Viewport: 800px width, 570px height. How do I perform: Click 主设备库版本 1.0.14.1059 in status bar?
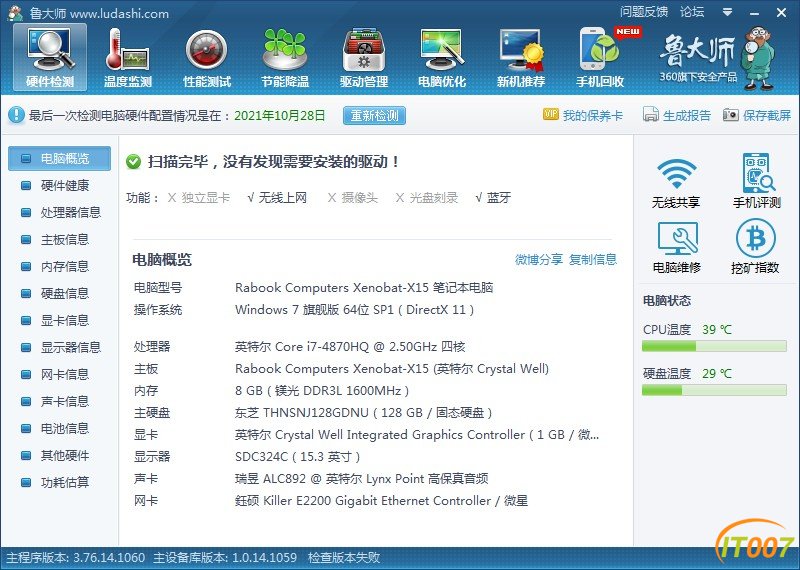[225, 557]
